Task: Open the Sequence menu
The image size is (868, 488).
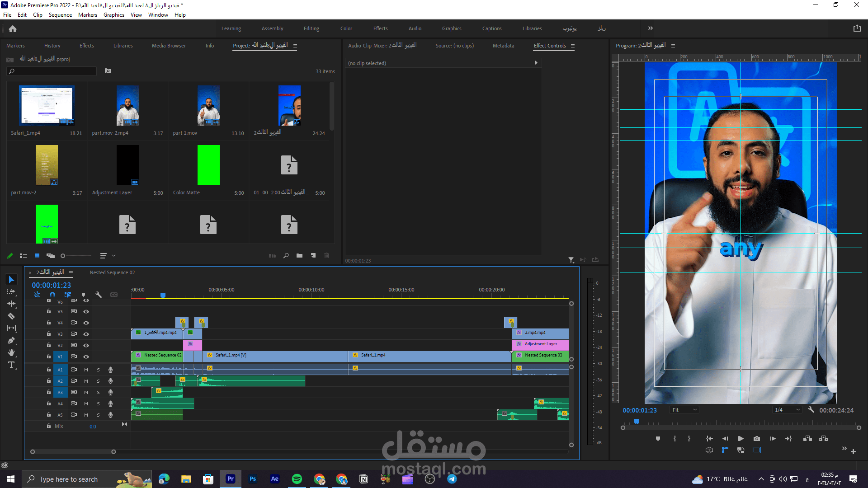Action: coord(60,15)
